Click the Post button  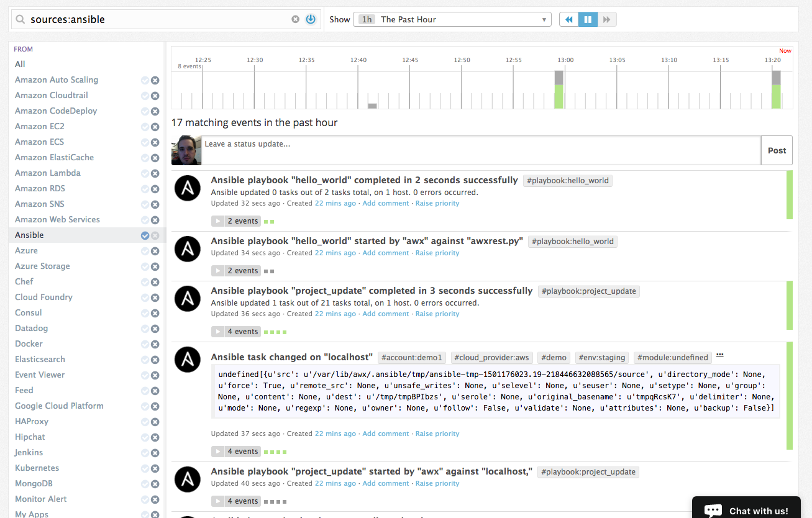click(777, 150)
